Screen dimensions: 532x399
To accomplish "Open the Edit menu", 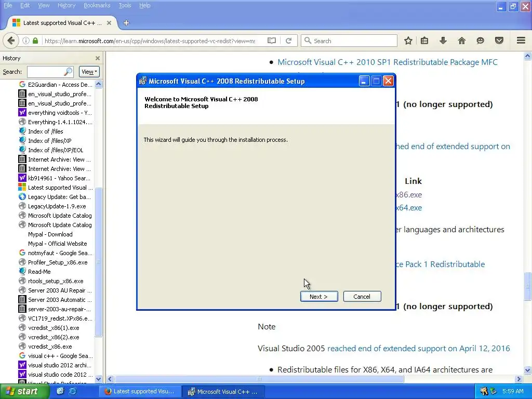I will click(x=25, y=5).
